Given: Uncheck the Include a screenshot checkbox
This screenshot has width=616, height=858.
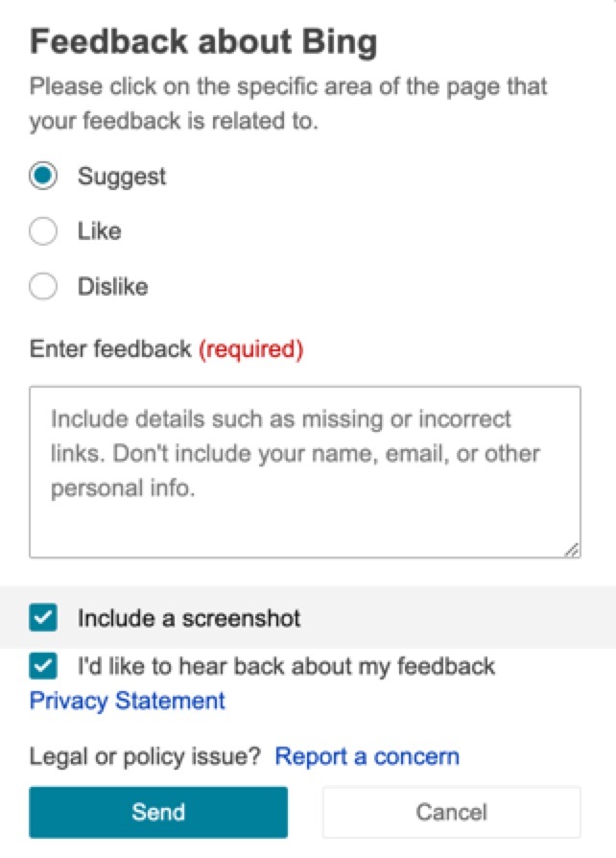Looking at the screenshot, I should pyautogui.click(x=44, y=617).
